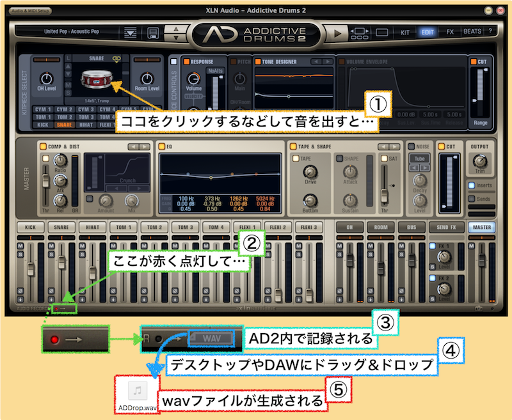Click the Tube noise type selector

(x=420, y=159)
